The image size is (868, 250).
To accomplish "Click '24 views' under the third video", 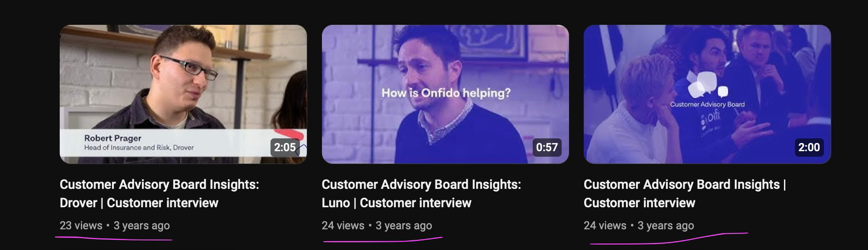I will 605,226.
